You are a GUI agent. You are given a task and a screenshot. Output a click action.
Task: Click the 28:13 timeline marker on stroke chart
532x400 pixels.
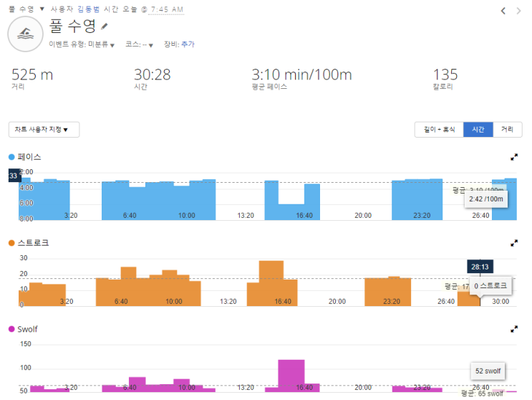pyautogui.click(x=480, y=267)
